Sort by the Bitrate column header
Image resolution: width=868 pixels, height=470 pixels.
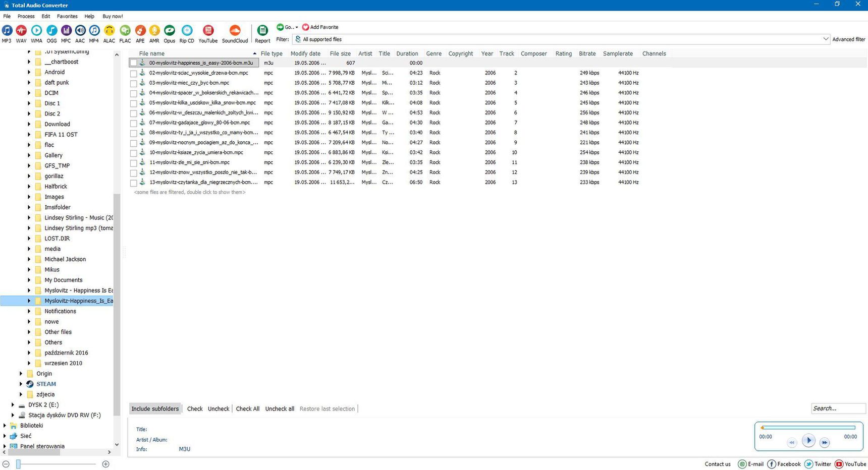click(x=587, y=53)
